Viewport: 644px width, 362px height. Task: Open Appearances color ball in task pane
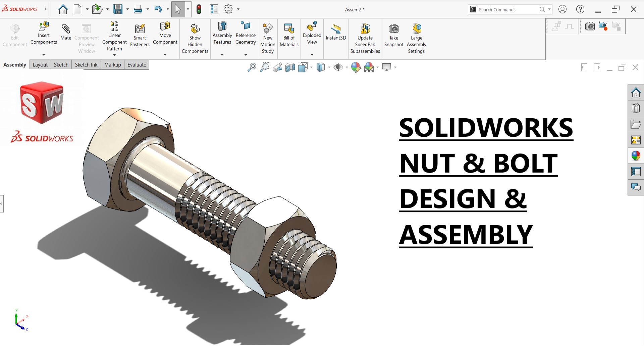point(636,156)
